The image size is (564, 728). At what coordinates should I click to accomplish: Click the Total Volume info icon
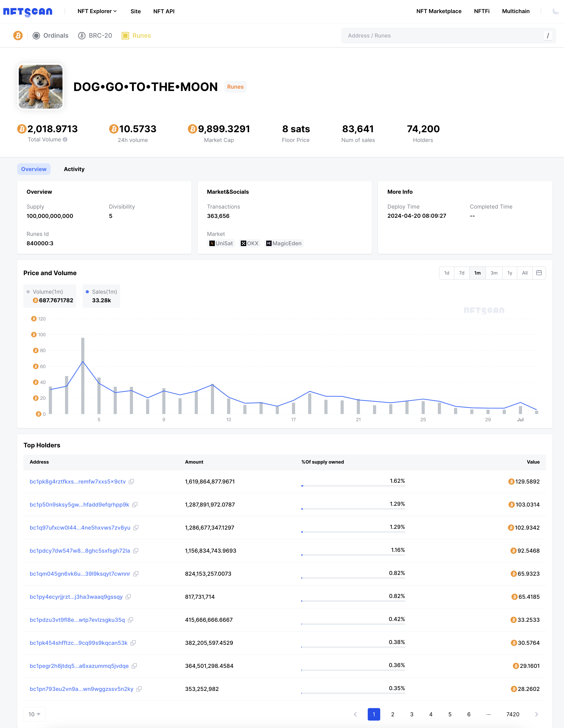pyautogui.click(x=65, y=140)
